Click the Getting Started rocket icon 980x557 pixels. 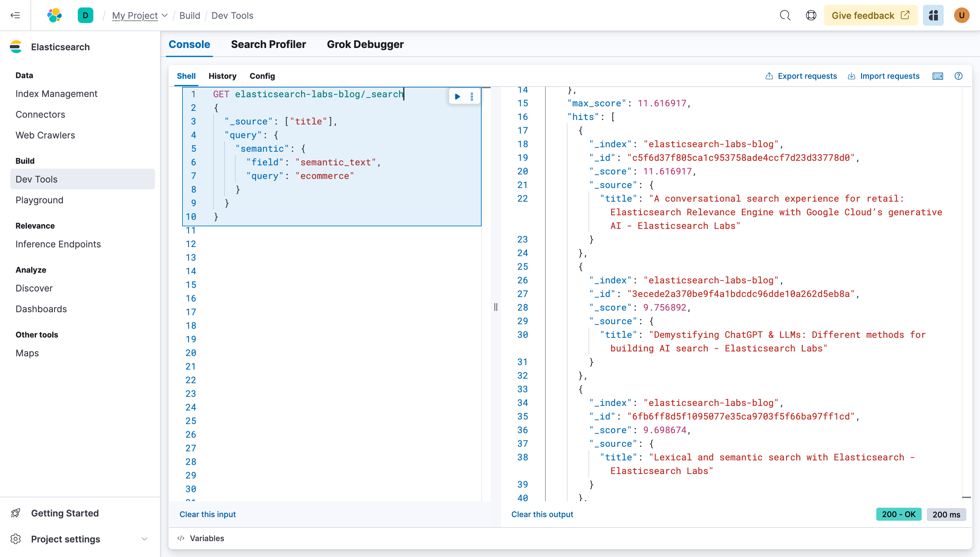(16, 513)
